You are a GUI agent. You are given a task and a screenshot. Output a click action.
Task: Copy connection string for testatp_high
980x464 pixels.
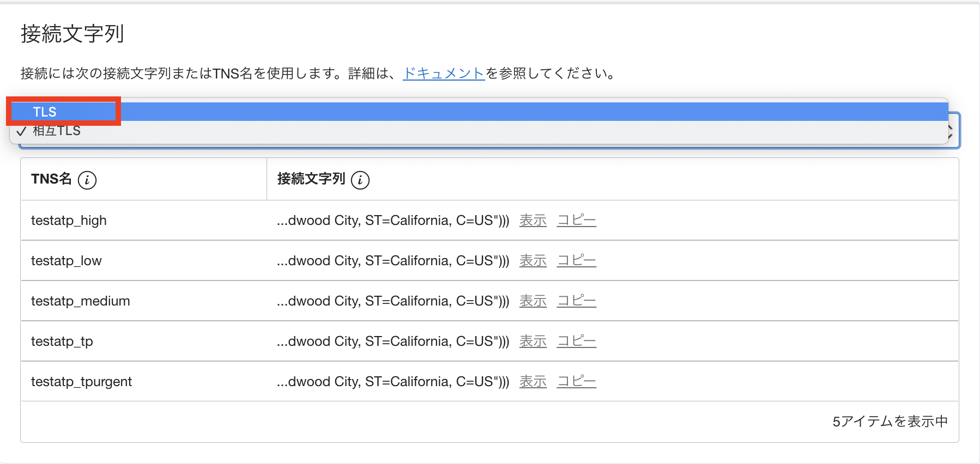[577, 220]
